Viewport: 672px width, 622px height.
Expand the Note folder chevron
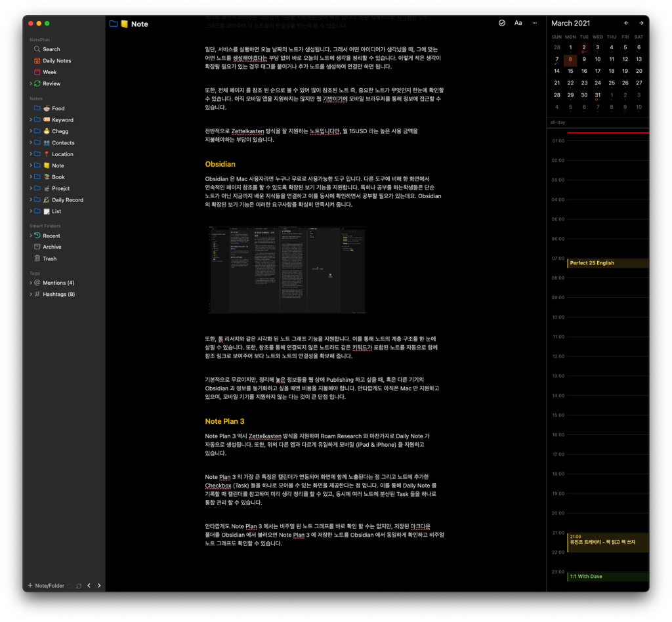click(x=31, y=165)
